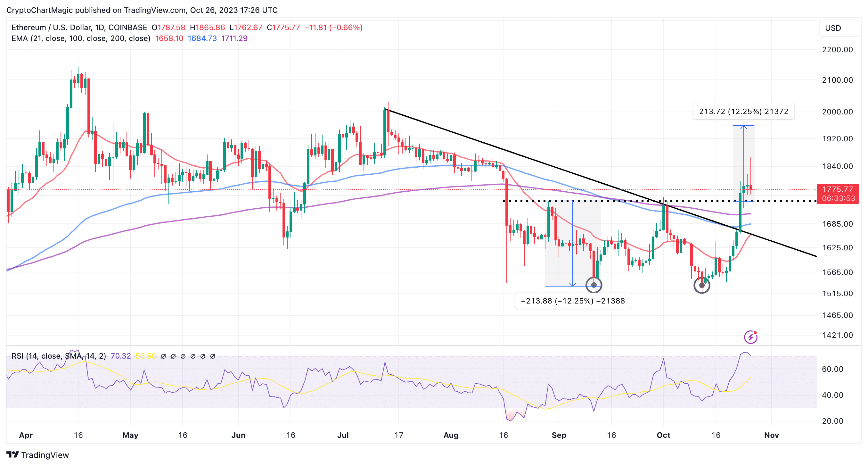Image resolution: width=868 pixels, height=466 pixels.
Task: Click the Jun label on the time axis
Action: (238, 435)
